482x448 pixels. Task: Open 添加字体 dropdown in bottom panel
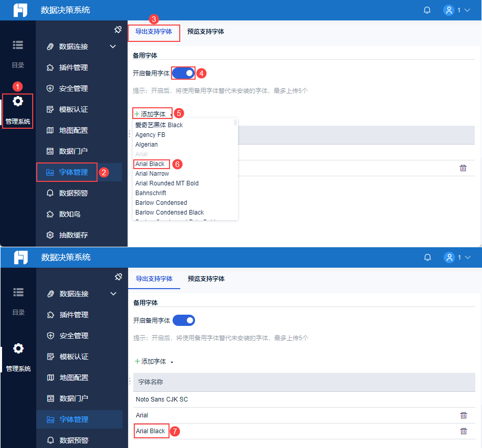coord(154,362)
